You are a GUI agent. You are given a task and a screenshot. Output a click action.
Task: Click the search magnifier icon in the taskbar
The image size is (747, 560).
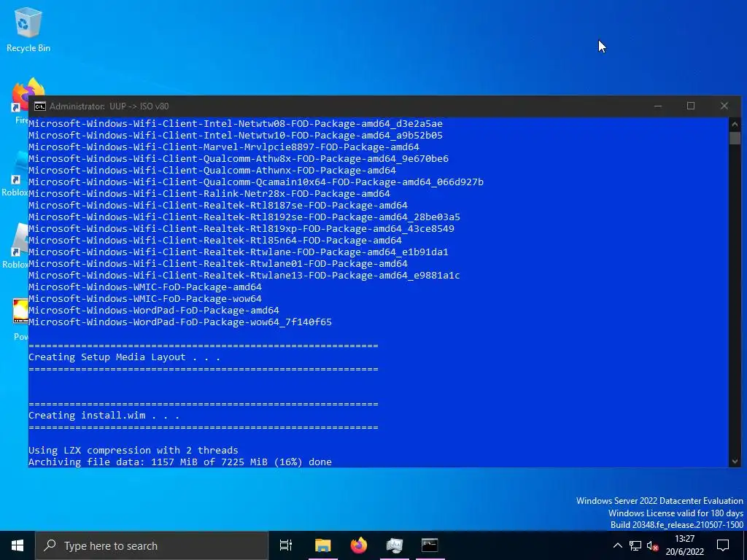[x=50, y=545]
